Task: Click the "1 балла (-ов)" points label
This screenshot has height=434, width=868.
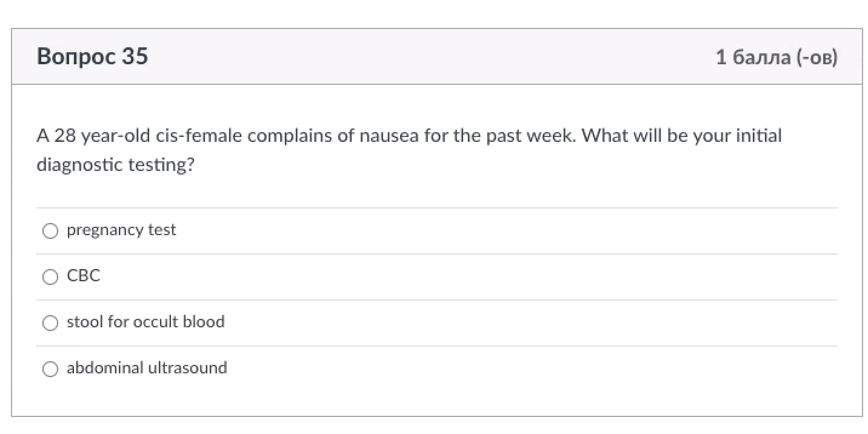Action: pyautogui.click(x=776, y=58)
